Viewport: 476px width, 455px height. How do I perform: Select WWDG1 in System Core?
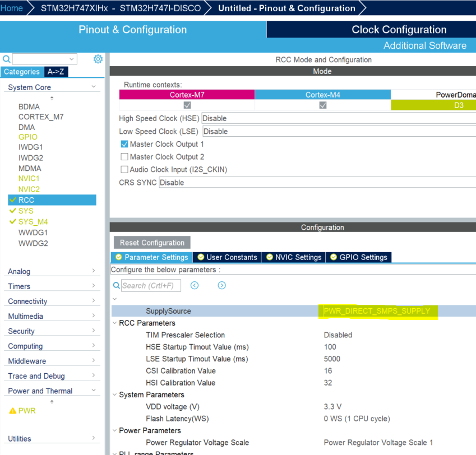(x=33, y=233)
